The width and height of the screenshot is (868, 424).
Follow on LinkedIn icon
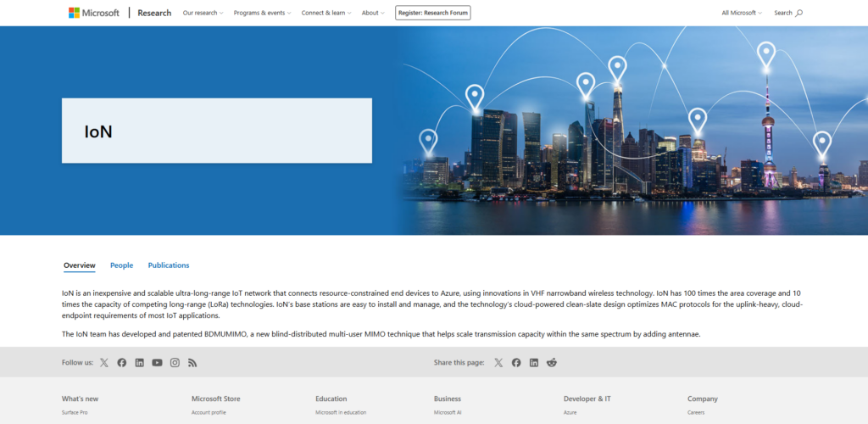coord(140,363)
